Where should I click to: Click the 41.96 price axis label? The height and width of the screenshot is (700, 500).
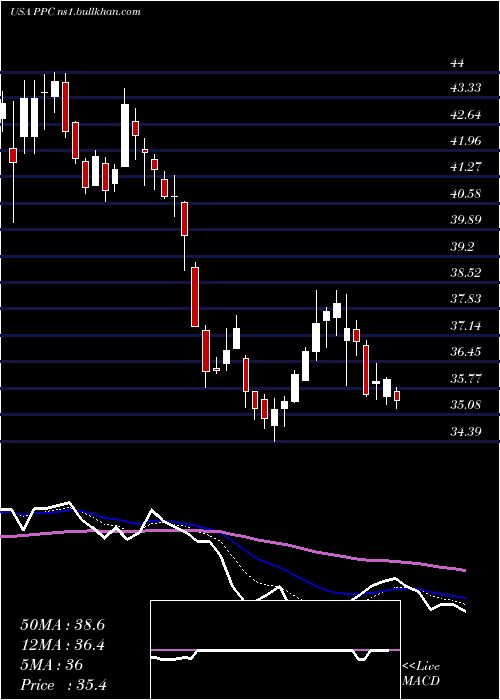point(466,141)
